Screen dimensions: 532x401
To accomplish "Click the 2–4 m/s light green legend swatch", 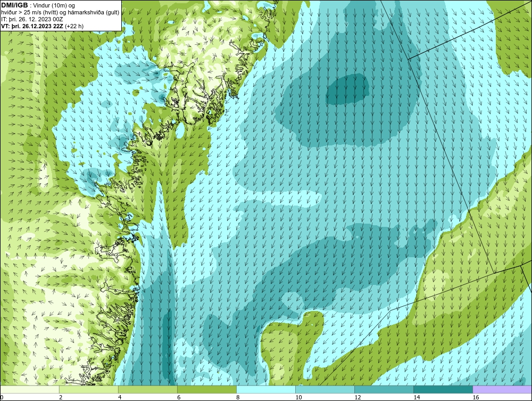I will pos(89,389).
